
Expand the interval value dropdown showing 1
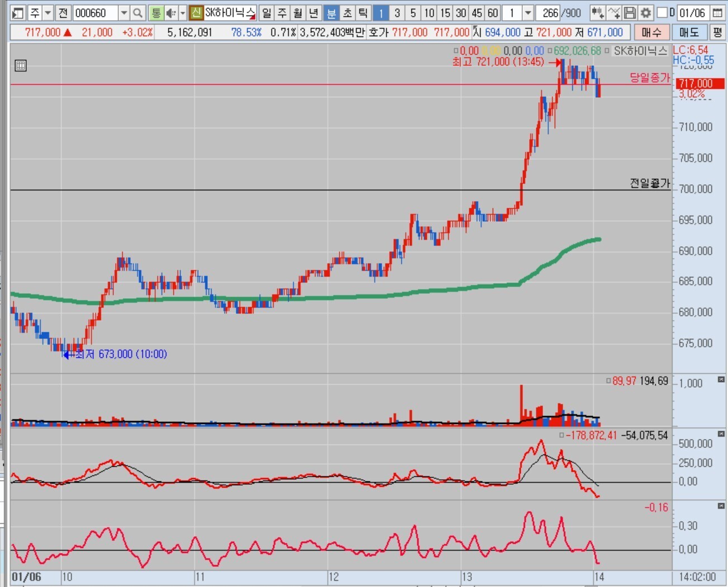(527, 13)
